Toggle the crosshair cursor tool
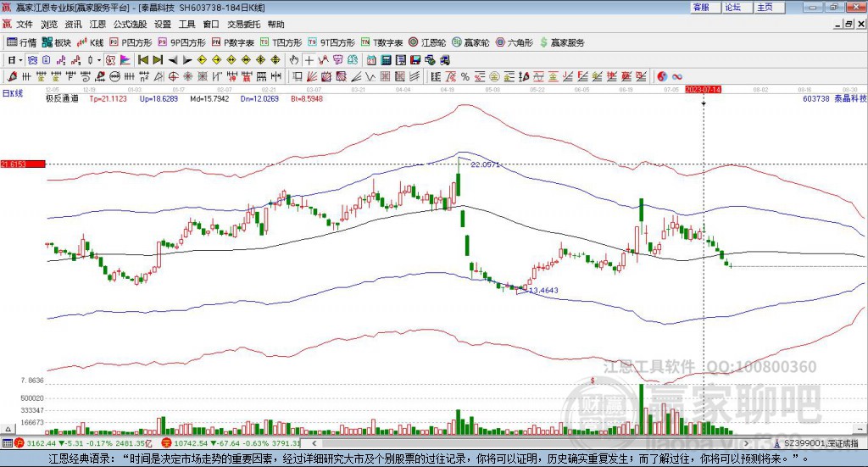Screen dimensions: 868x467 coord(309,60)
